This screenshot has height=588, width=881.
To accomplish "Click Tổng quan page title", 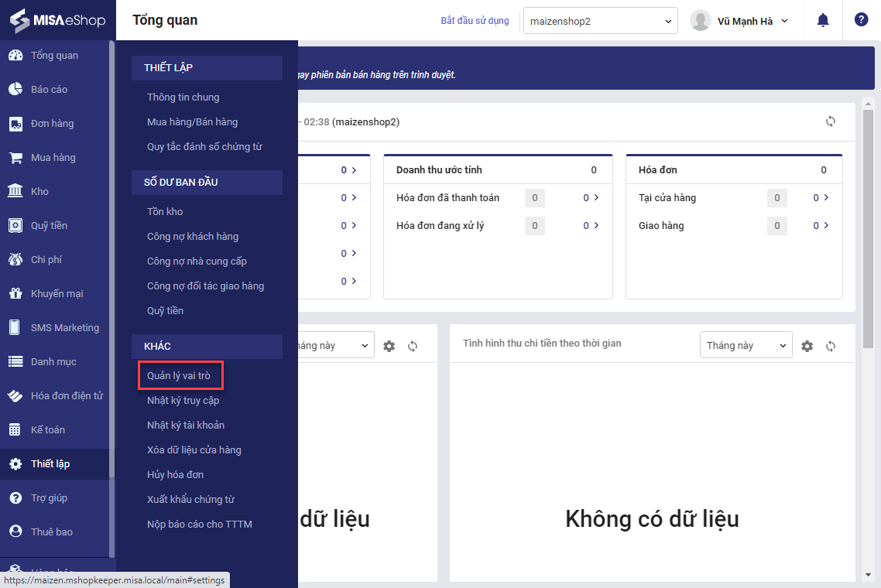I will pos(165,20).
